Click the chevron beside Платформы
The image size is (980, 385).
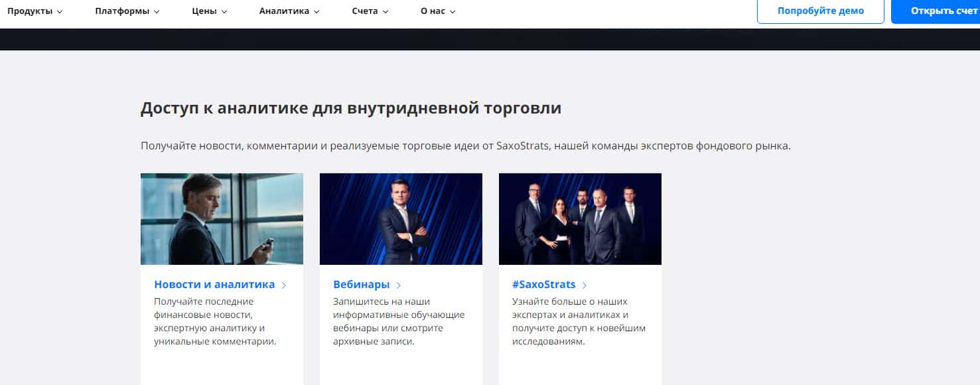[157, 12]
